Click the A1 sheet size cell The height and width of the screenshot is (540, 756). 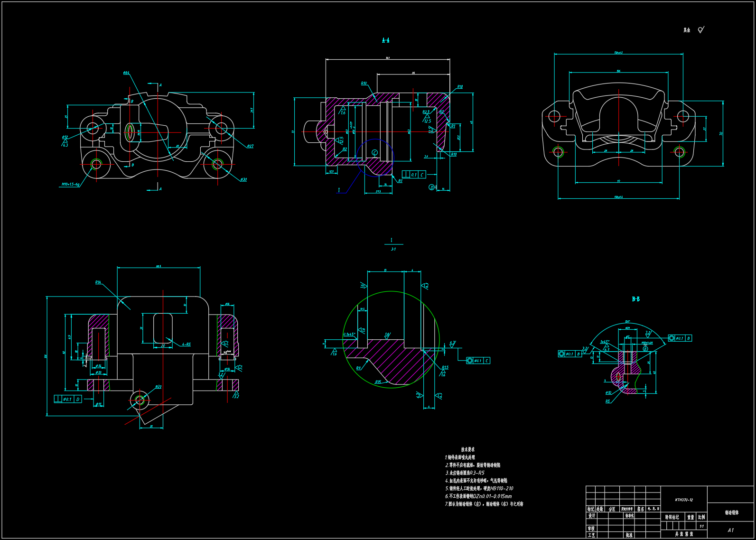[730, 530]
